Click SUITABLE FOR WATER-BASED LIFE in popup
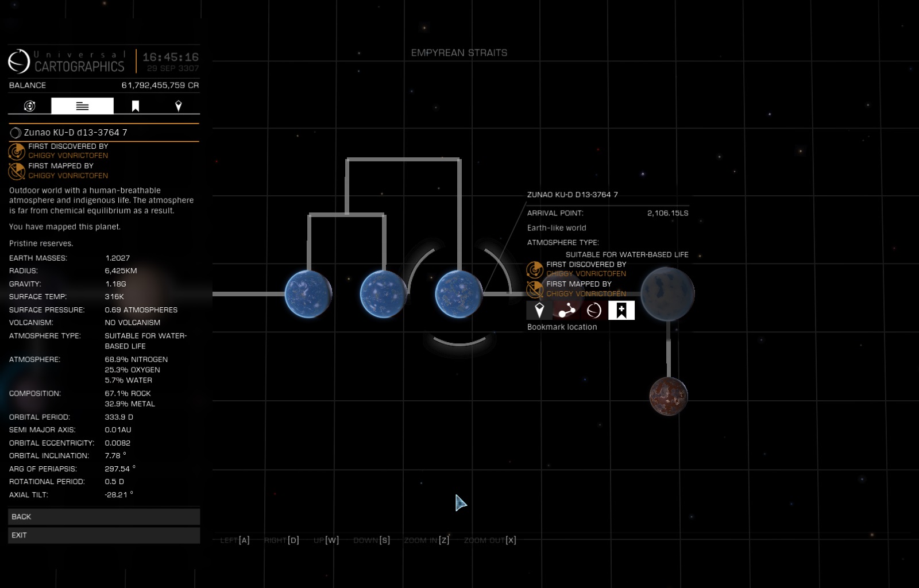919x588 pixels. coord(627,254)
